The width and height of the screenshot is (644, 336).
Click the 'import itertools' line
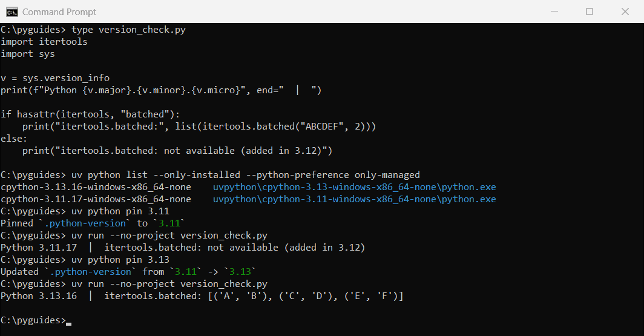[x=44, y=42]
